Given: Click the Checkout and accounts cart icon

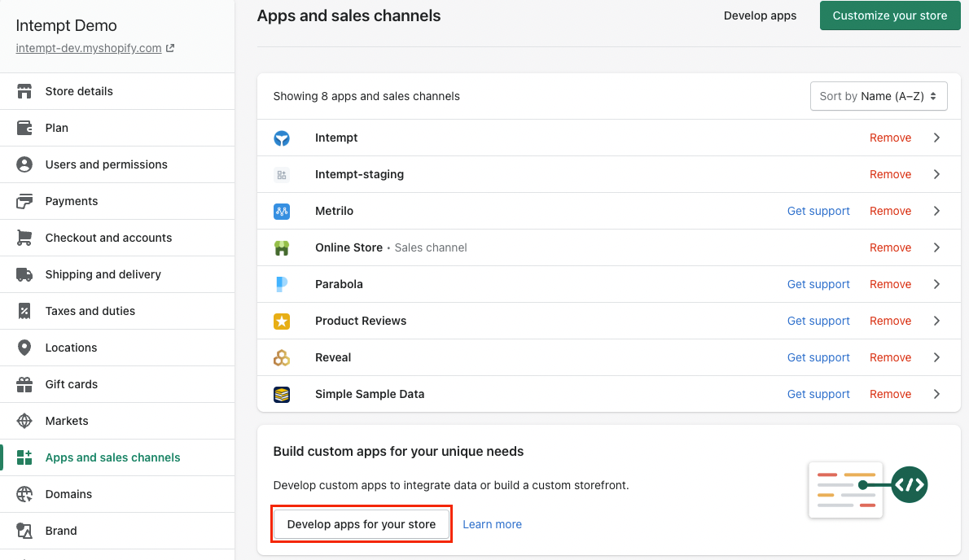Looking at the screenshot, I should pyautogui.click(x=24, y=238).
